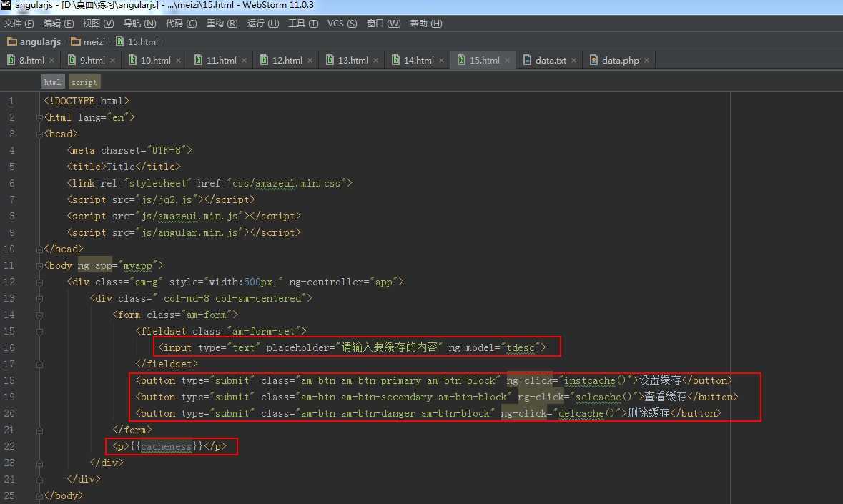Viewport: 843px width, 504px height.
Task: Collapse the form fold on line 14
Action: click(x=39, y=315)
